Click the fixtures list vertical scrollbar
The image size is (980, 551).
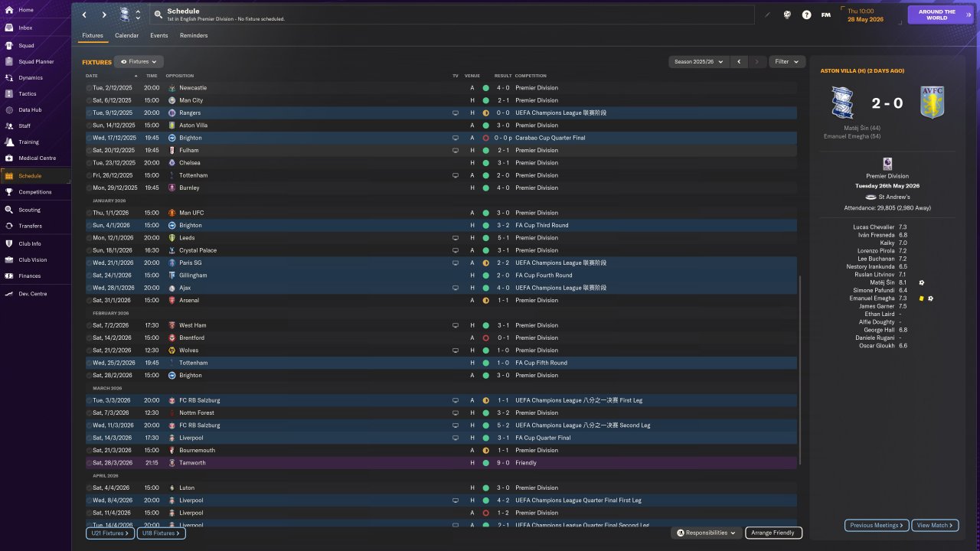click(800, 370)
